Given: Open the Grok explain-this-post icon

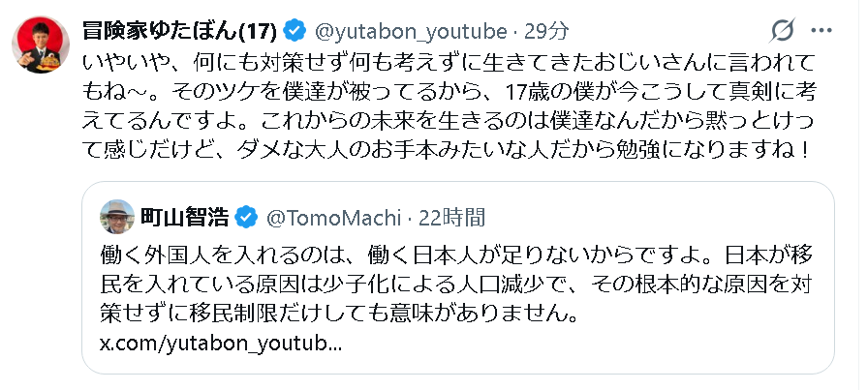Looking at the screenshot, I should pyautogui.click(x=782, y=31).
